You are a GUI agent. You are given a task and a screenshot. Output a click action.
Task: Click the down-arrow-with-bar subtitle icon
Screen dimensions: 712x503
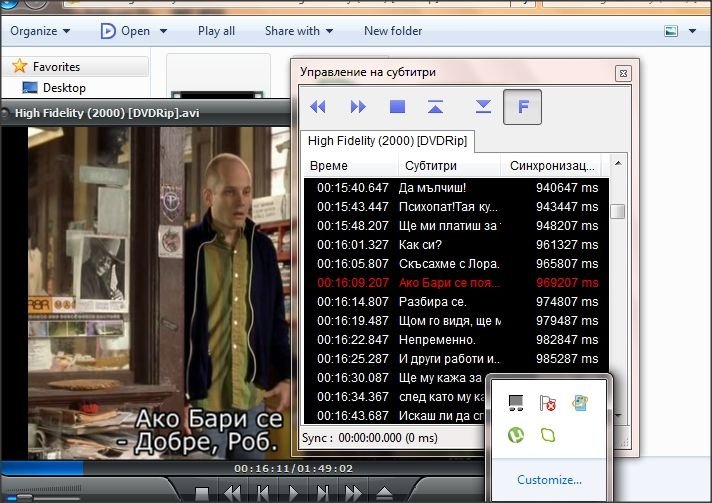point(483,107)
